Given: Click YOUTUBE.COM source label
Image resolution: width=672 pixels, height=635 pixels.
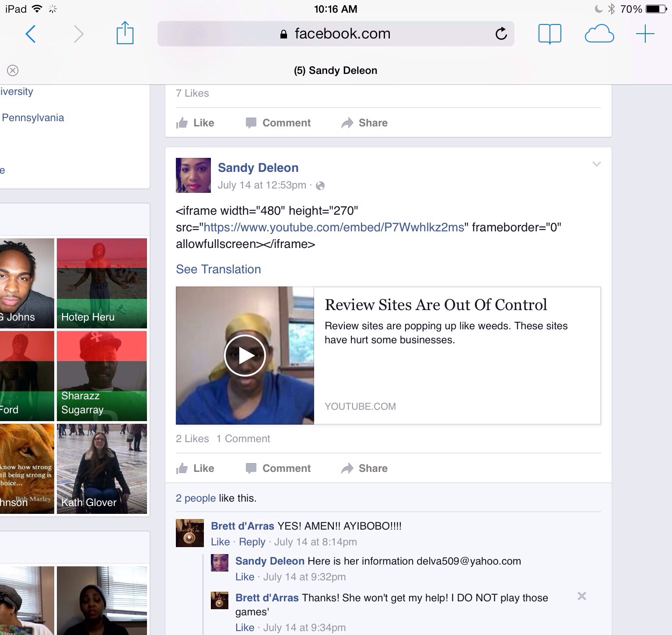Looking at the screenshot, I should click(x=360, y=406).
